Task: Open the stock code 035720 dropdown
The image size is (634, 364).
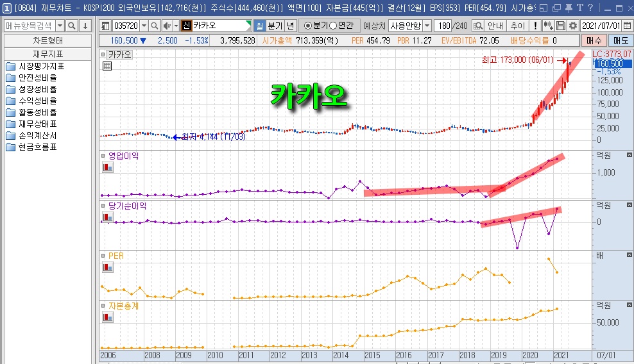Action: 144,26
